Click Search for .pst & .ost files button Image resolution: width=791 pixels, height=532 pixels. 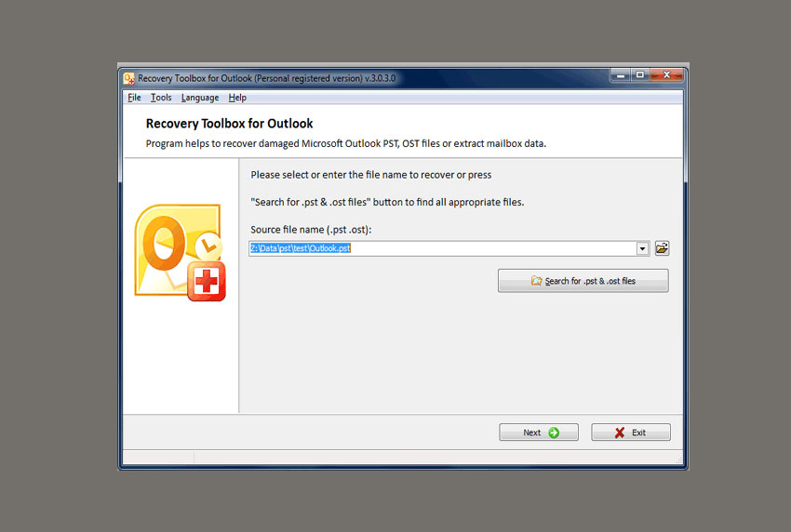pyautogui.click(x=583, y=281)
